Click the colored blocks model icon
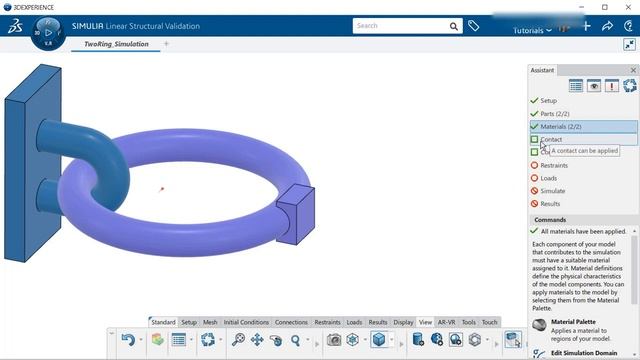Image resolution: width=640 pixels, height=360 pixels. click(158, 340)
